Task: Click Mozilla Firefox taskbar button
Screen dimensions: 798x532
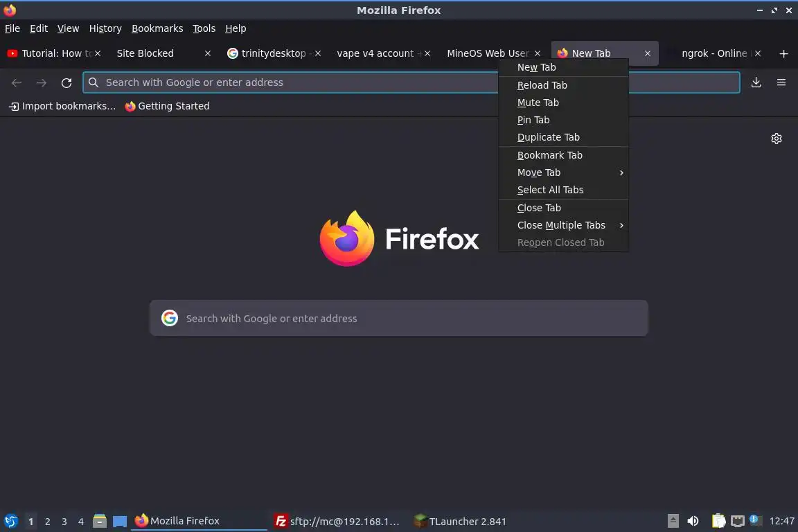Action: pyautogui.click(x=199, y=521)
